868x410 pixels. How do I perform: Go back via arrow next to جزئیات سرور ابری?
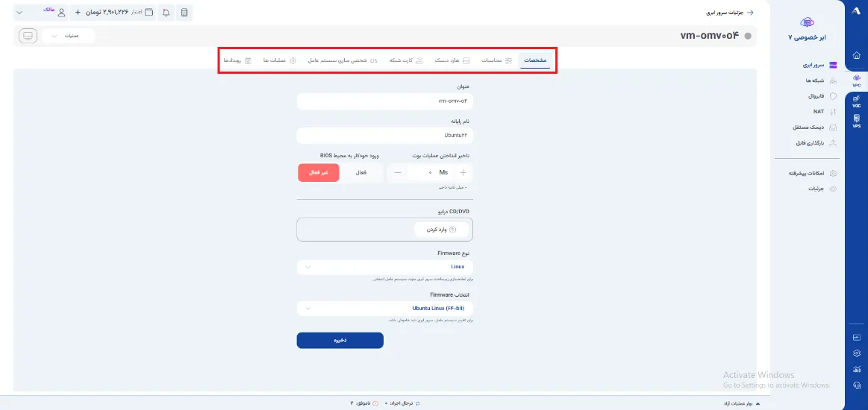click(751, 12)
